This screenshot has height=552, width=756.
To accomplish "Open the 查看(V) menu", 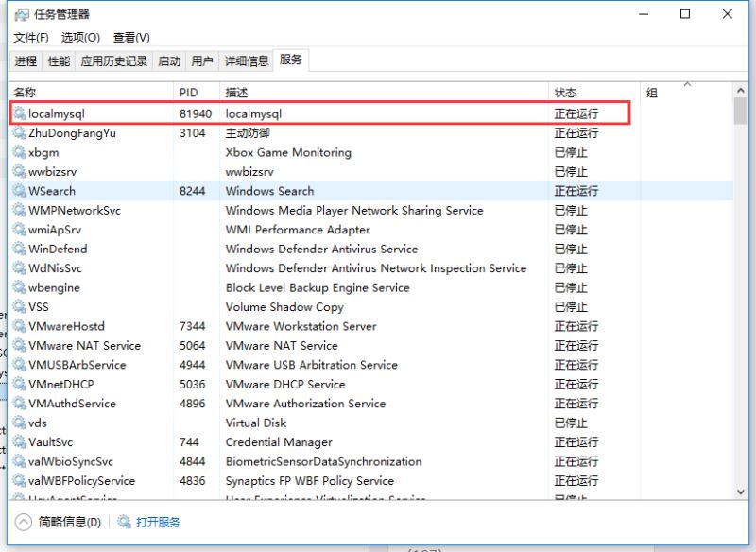I will 131,38.
